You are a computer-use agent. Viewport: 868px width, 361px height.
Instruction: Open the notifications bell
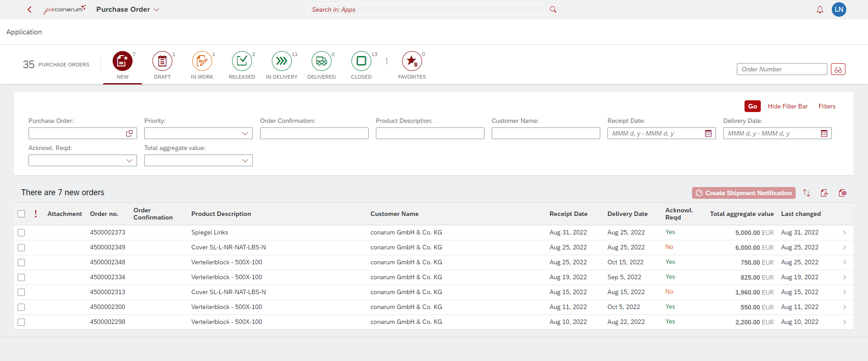click(820, 9)
